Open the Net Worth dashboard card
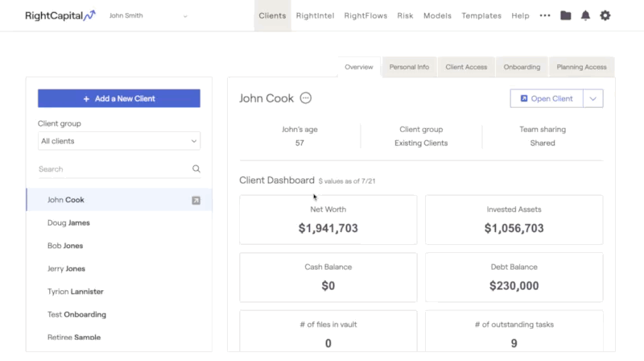The width and height of the screenshot is (644, 361). 328,220
